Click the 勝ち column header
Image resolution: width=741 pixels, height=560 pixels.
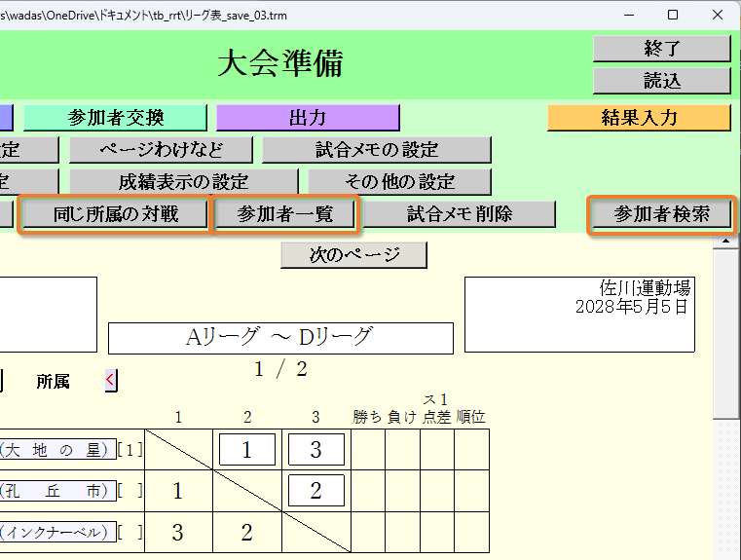pos(368,417)
